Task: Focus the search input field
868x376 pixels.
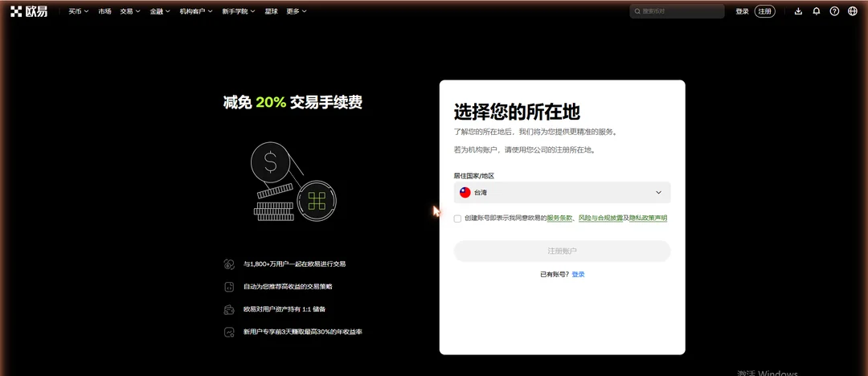Action: tap(677, 11)
